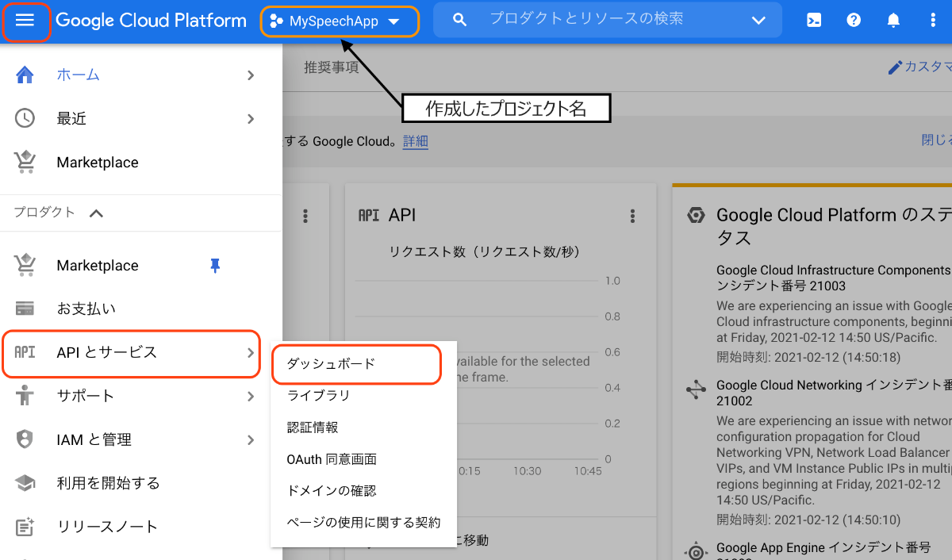Open the API card's three-dot menu
The image size is (952, 560).
(632, 216)
